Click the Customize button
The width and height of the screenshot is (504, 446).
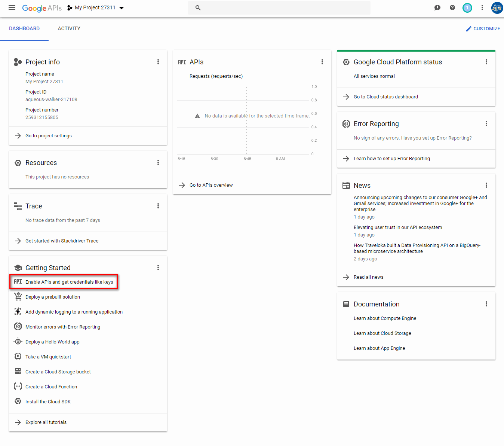[483, 29]
